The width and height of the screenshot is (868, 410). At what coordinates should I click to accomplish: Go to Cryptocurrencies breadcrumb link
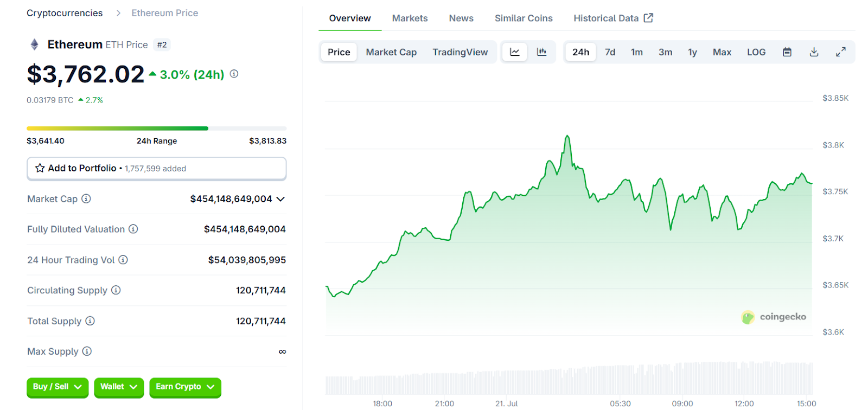[65, 13]
